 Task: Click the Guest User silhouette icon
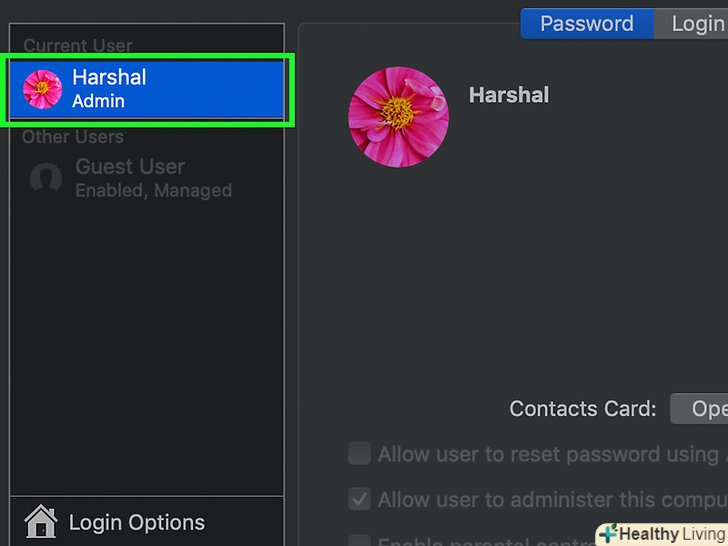point(45,179)
